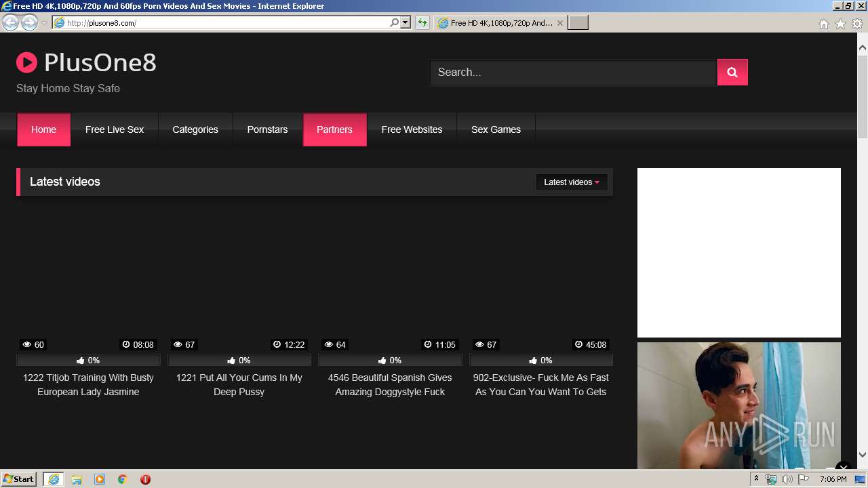Click the network tray icon

pyautogui.click(x=771, y=479)
